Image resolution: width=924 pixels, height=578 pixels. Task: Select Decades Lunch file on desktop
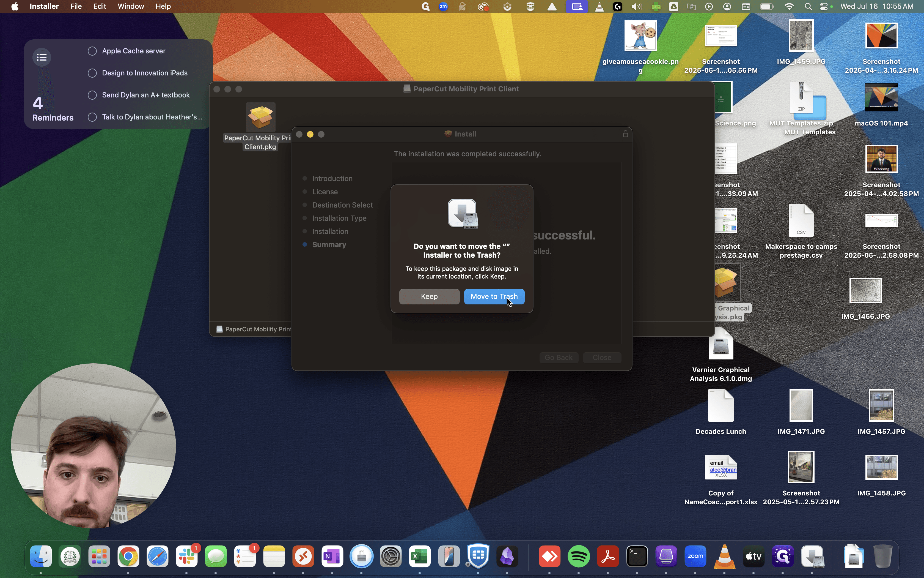pyautogui.click(x=721, y=406)
